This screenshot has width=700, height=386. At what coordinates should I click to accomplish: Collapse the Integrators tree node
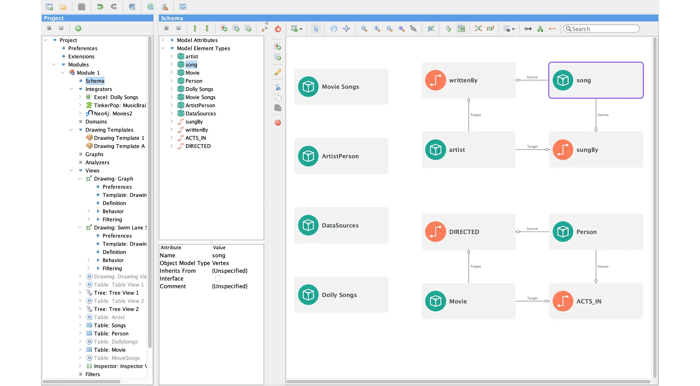[71, 89]
